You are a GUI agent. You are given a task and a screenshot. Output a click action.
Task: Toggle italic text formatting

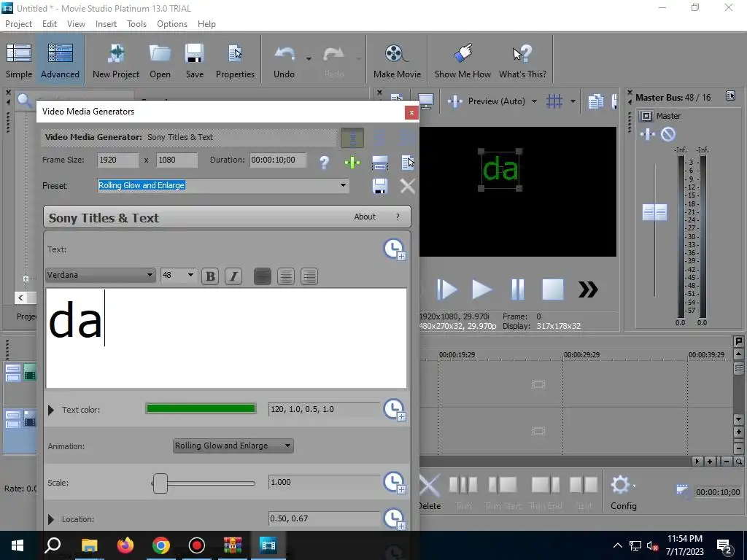233,276
